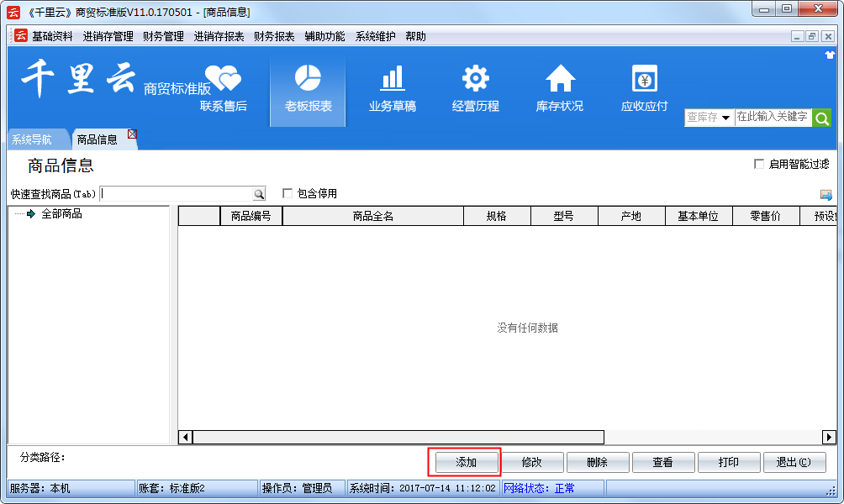This screenshot has width=844, height=504.
Task: Open the 进销存管理 menu
Action: coord(108,36)
